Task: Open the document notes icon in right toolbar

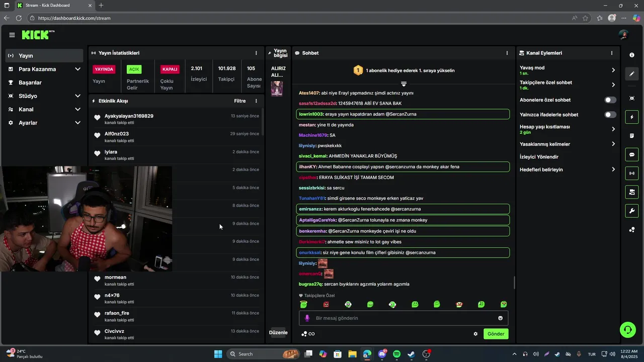Action: pos(632,136)
